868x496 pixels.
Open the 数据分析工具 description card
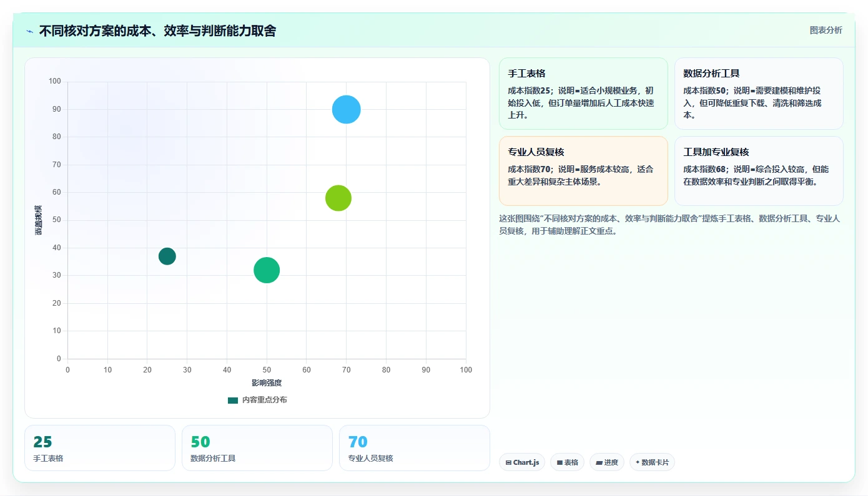[759, 94]
